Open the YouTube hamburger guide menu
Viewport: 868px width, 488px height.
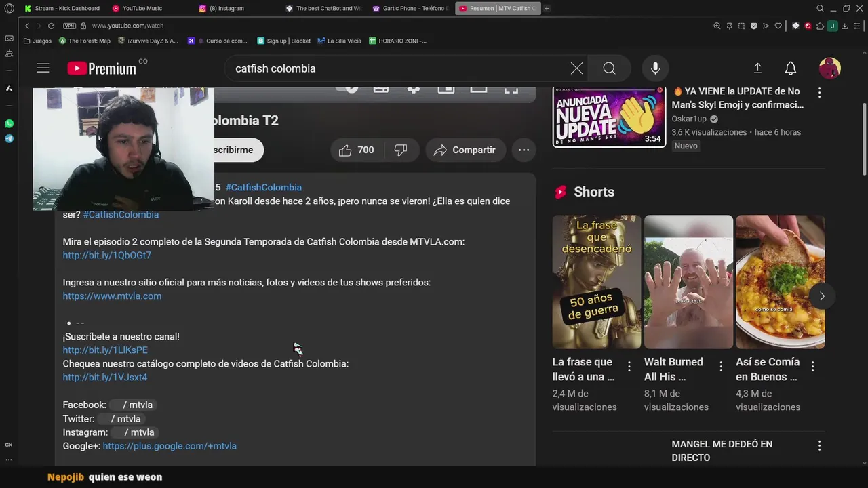(x=43, y=68)
